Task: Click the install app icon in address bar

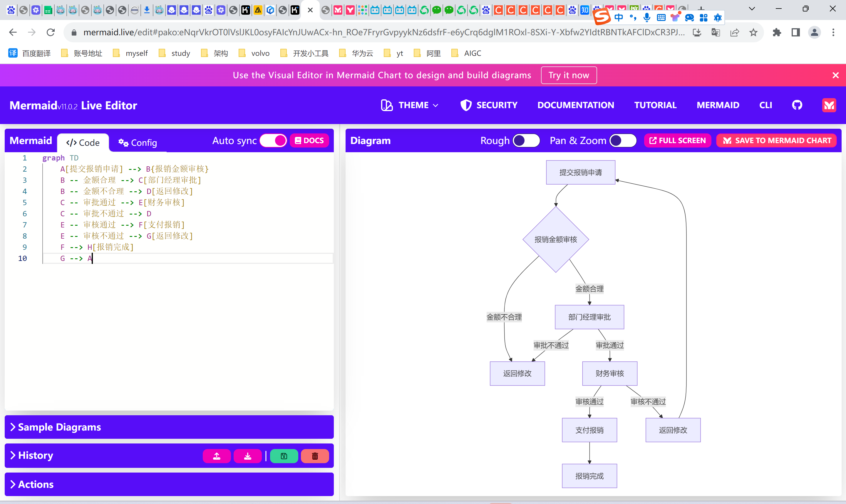Action: pos(697,32)
